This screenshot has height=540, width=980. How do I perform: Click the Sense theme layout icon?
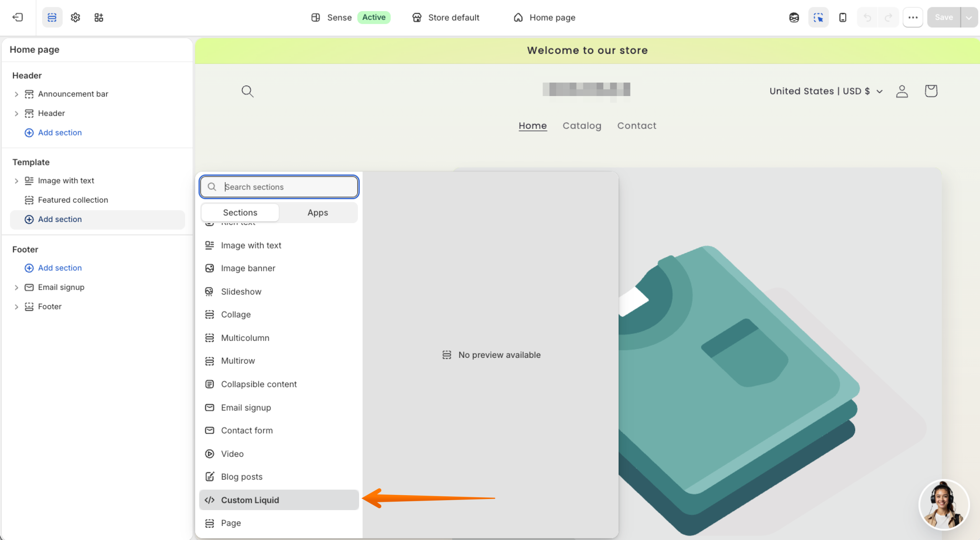click(x=315, y=17)
